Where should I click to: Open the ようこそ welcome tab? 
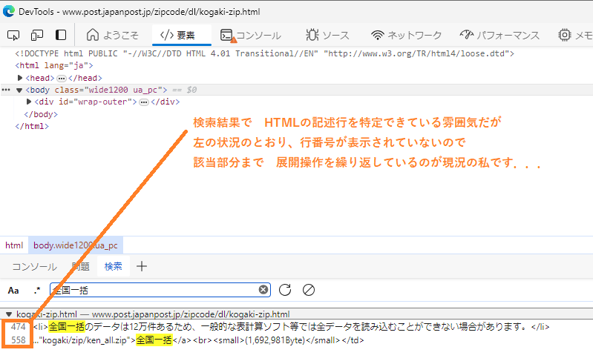112,35
